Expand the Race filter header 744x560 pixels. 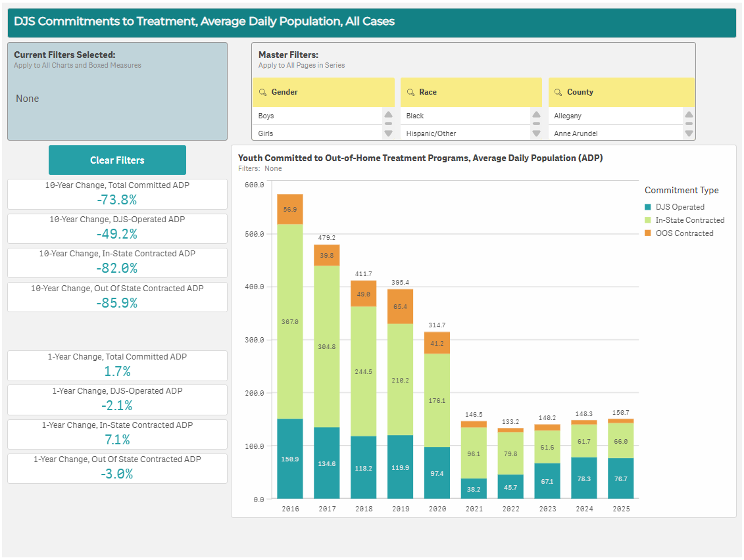point(471,92)
